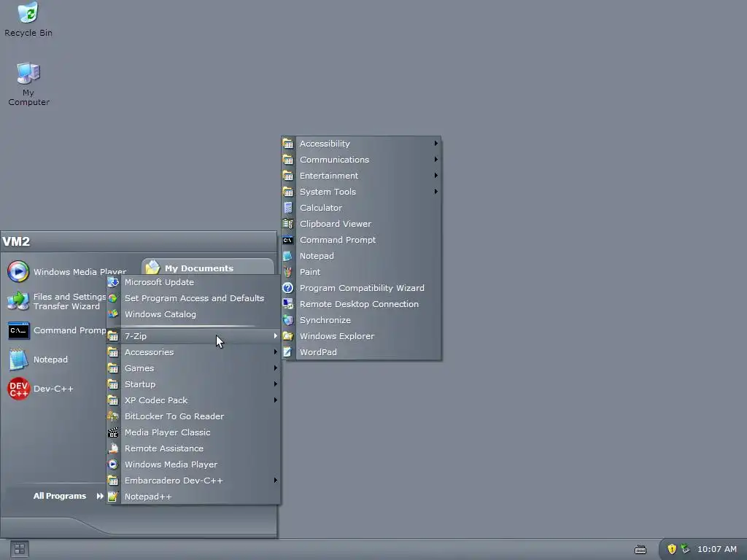Click the network connection tray icon
Image resolution: width=747 pixels, height=560 pixels.
[685, 548]
